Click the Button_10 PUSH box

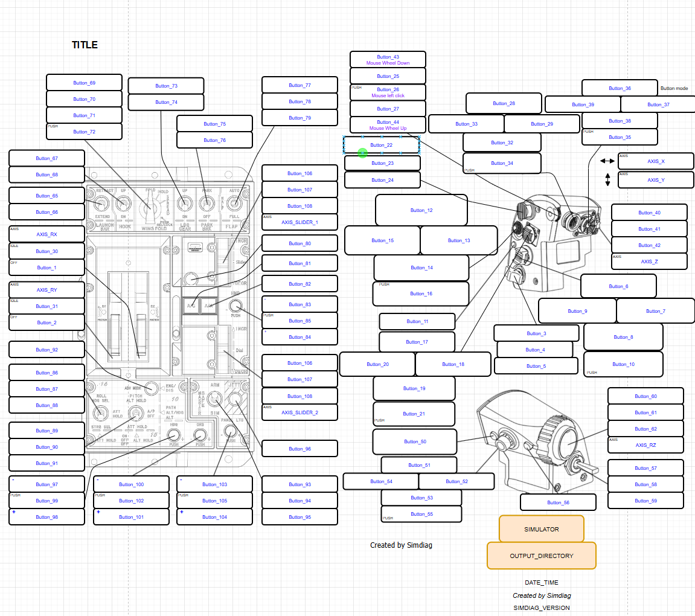click(x=623, y=364)
